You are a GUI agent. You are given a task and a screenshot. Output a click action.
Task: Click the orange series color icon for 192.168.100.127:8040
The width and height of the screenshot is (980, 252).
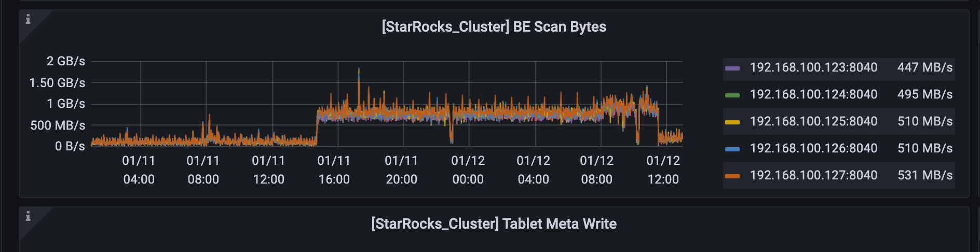732,176
